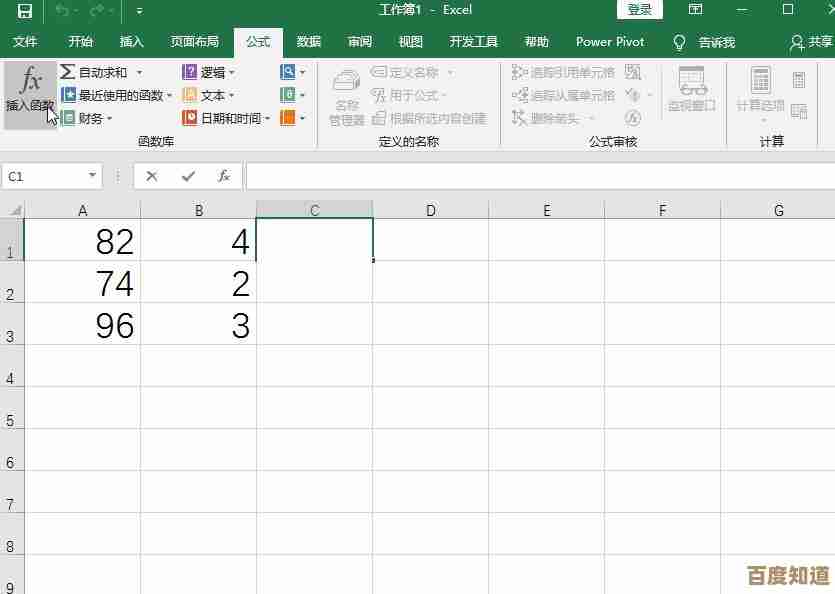Click the Sign In (登录) button

[639, 10]
